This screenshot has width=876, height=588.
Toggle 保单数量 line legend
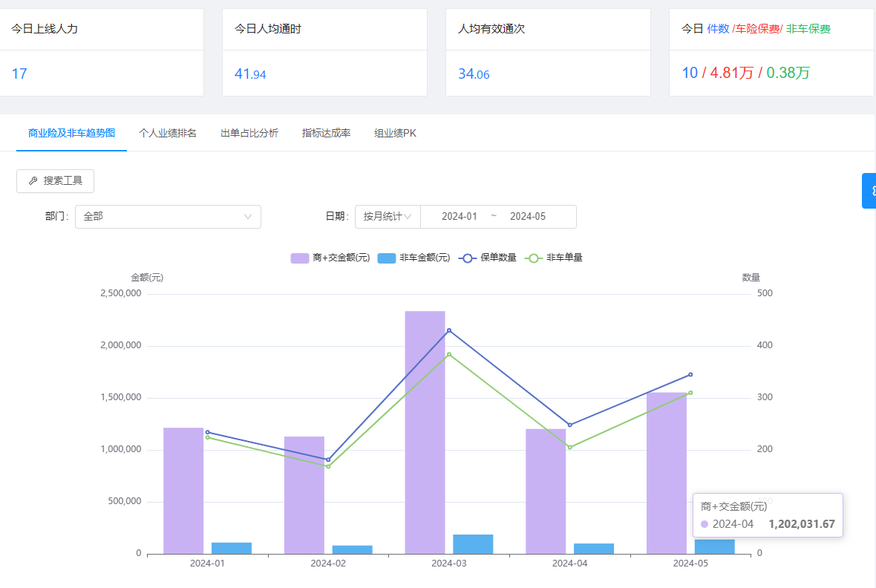click(x=488, y=258)
